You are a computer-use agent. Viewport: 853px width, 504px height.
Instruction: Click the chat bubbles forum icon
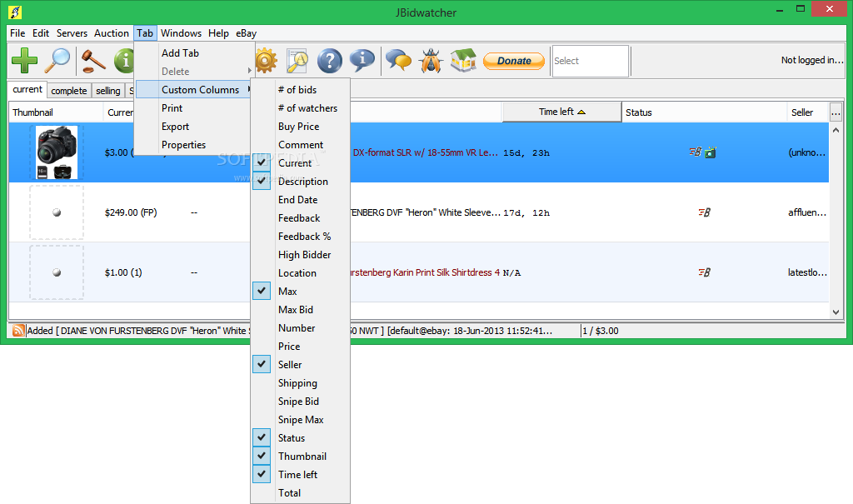[399, 61]
